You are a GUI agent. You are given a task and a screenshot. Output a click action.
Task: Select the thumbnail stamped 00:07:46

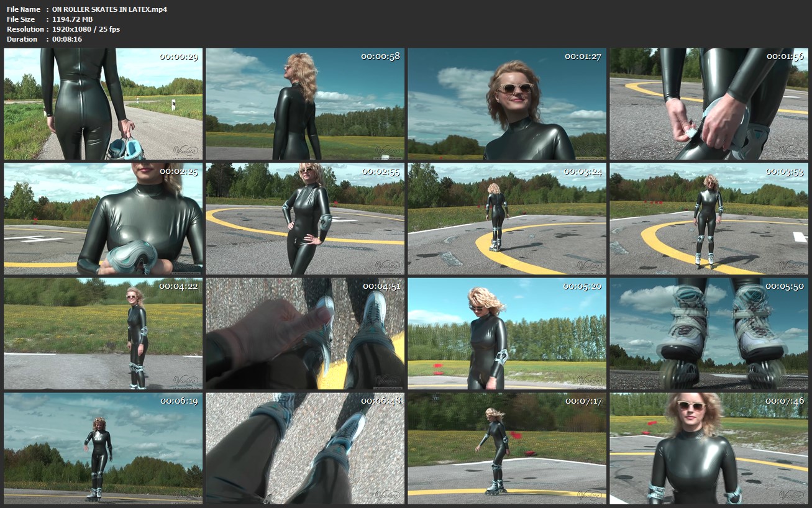tap(709, 448)
